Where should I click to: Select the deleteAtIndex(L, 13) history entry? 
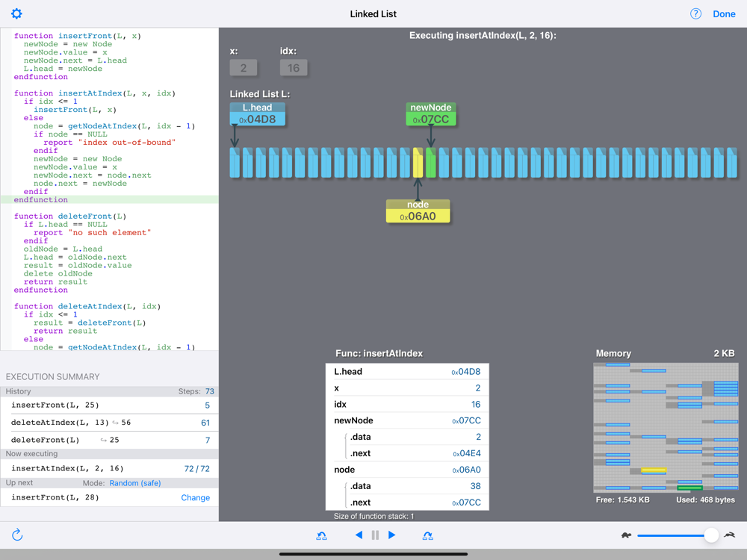pyautogui.click(x=110, y=423)
